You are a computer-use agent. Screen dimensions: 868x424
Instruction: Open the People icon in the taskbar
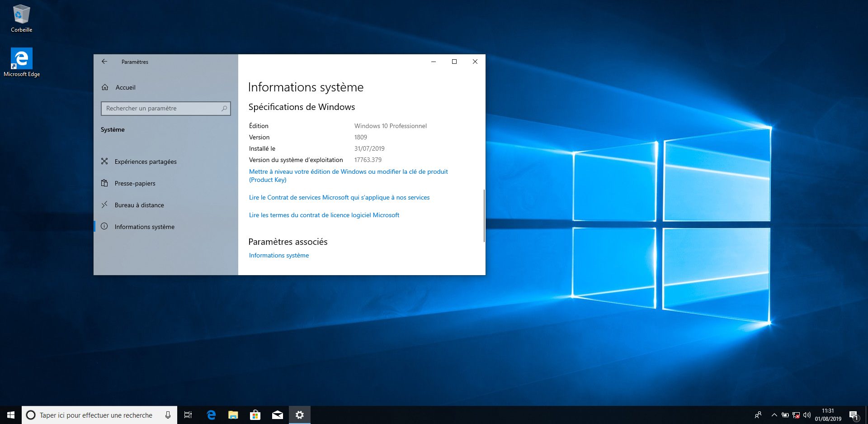pos(758,415)
